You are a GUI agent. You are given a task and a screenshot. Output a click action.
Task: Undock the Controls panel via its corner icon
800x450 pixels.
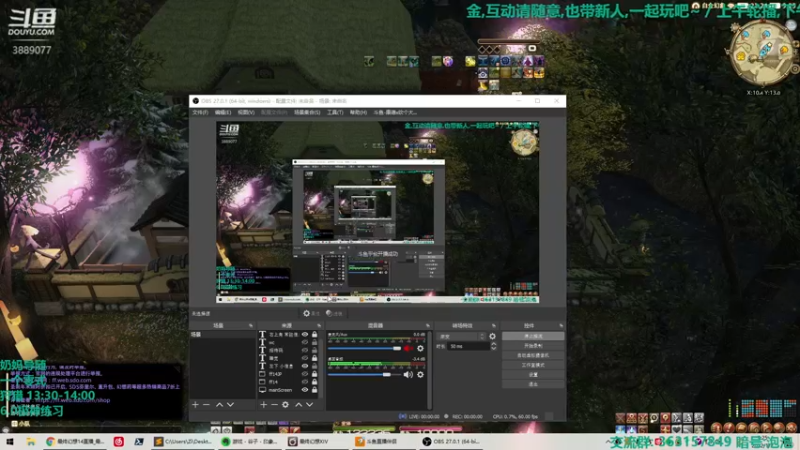[561, 326]
